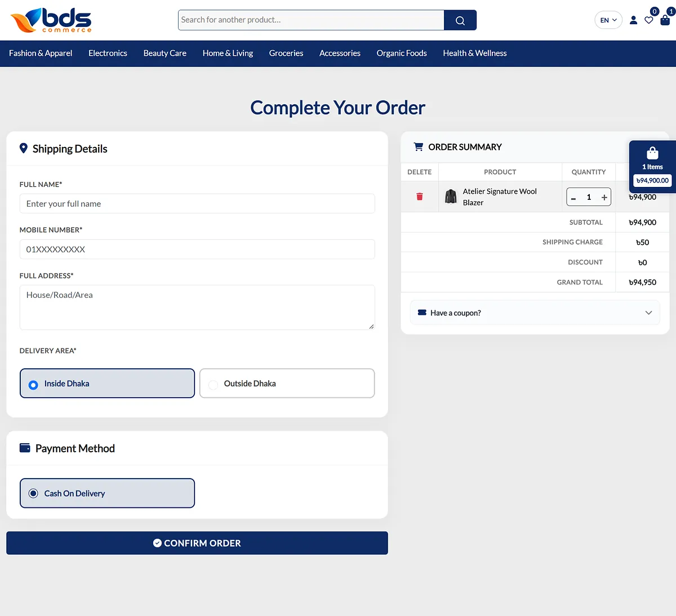Click the BDS Commerce logo

(51, 20)
